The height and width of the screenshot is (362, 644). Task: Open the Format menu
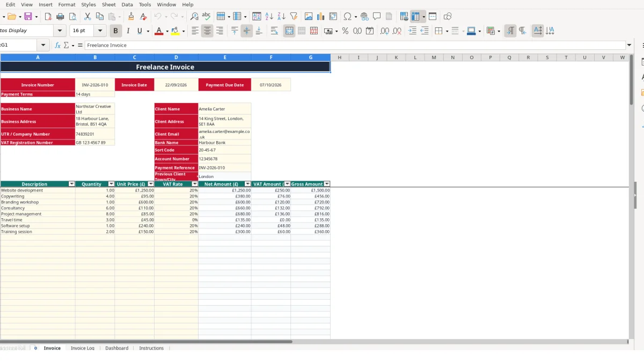click(x=67, y=4)
